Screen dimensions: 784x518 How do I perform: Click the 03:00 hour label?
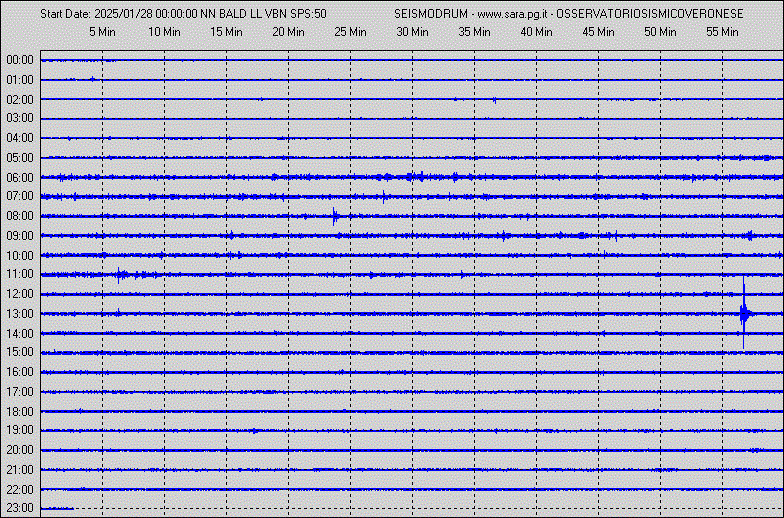point(20,118)
